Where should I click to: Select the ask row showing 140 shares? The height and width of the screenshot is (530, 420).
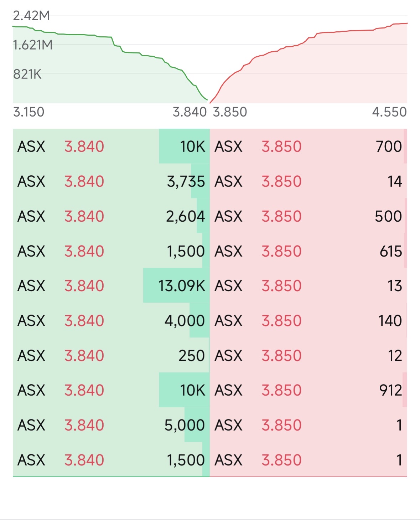coord(308,321)
